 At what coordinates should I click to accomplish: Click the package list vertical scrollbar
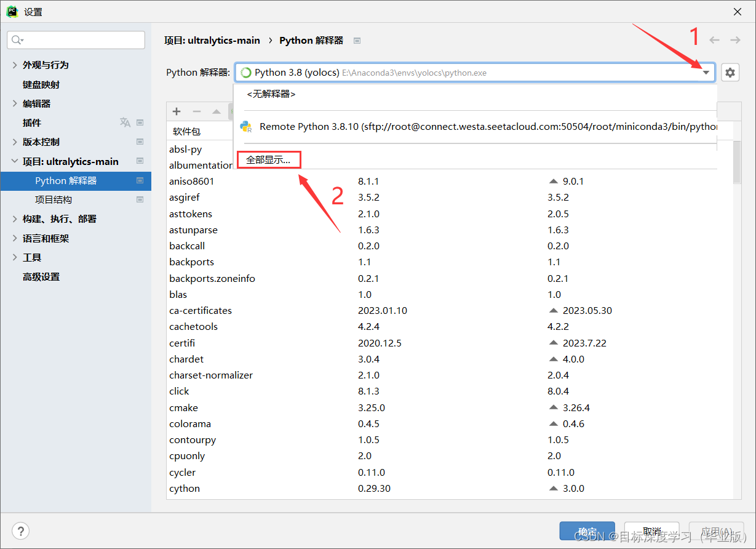[x=737, y=161]
